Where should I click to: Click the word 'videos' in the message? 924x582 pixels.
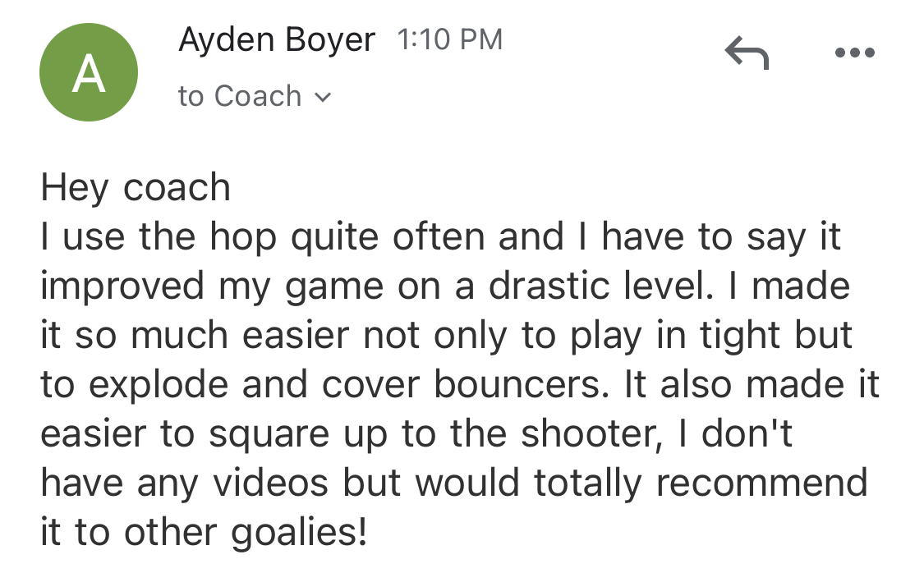270,483
